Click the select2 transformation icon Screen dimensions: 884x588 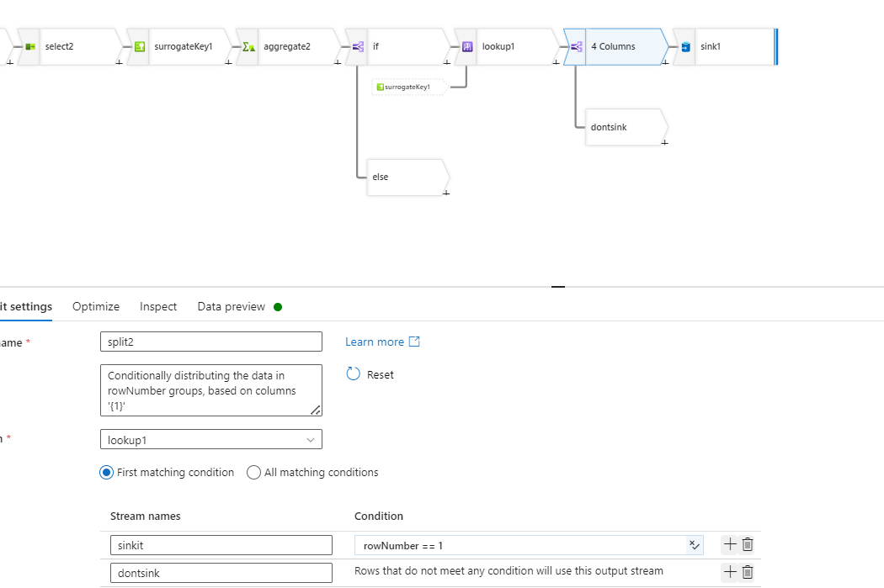[x=30, y=46]
